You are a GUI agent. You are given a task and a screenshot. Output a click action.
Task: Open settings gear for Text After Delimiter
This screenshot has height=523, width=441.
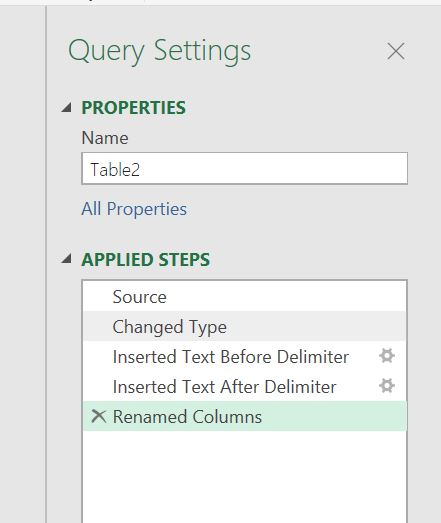(387, 386)
